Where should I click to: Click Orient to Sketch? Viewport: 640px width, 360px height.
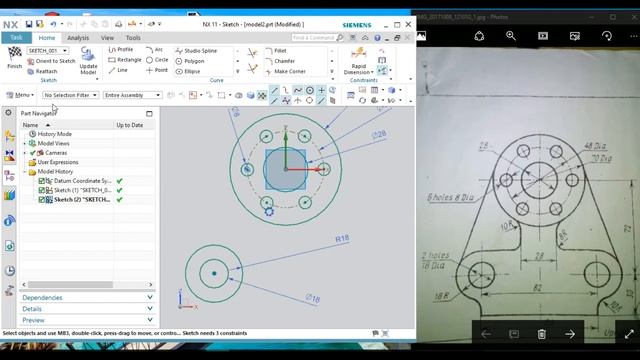coord(51,61)
